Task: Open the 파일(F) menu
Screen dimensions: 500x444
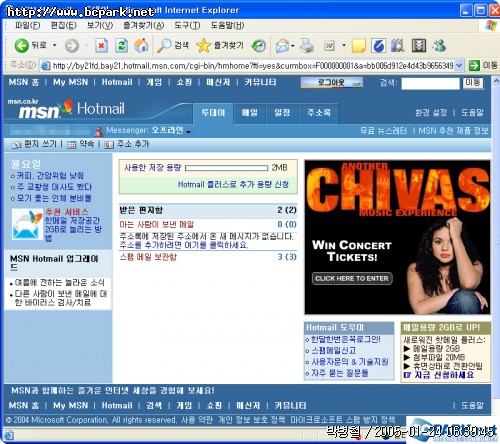Action: [28, 25]
